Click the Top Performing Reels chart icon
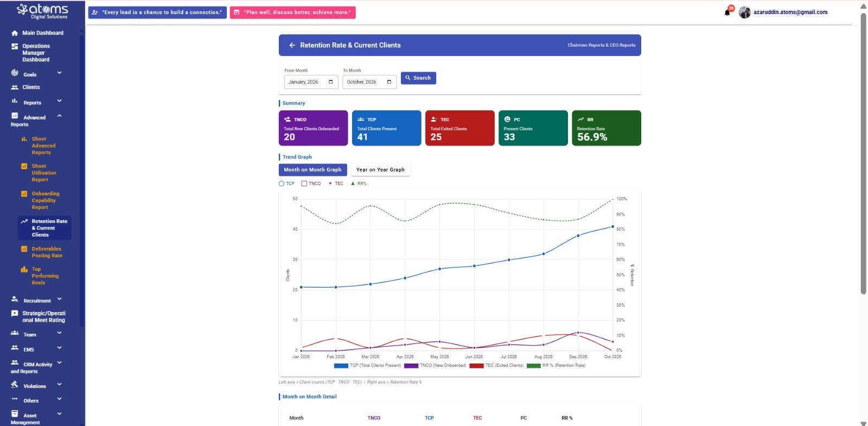Viewport: 868px width, 426px height. coord(24,269)
